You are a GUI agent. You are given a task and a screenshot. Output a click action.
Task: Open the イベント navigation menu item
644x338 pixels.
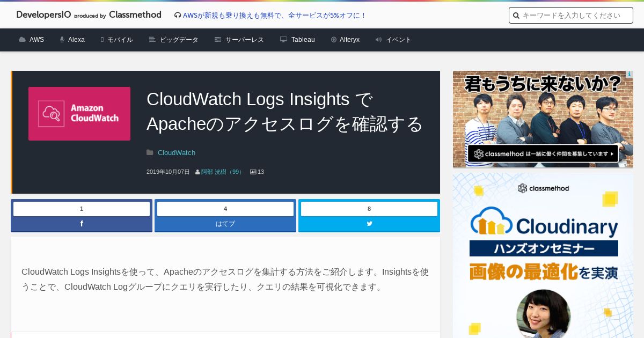[x=399, y=40]
